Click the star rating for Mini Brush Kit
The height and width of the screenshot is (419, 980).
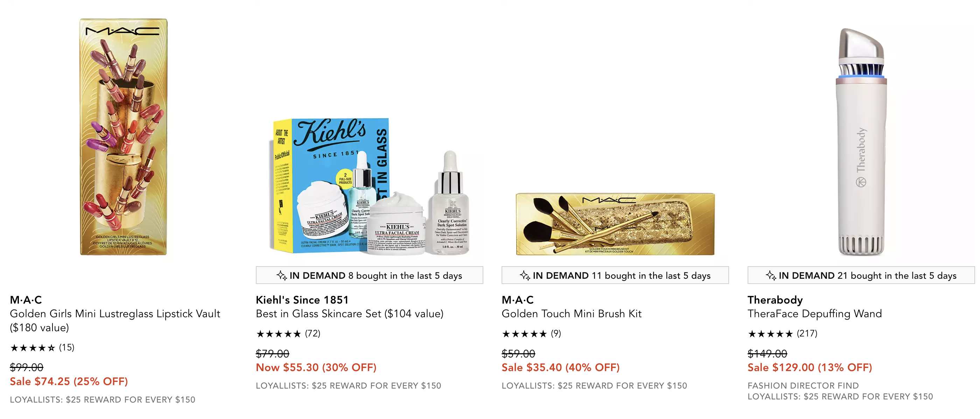524,334
